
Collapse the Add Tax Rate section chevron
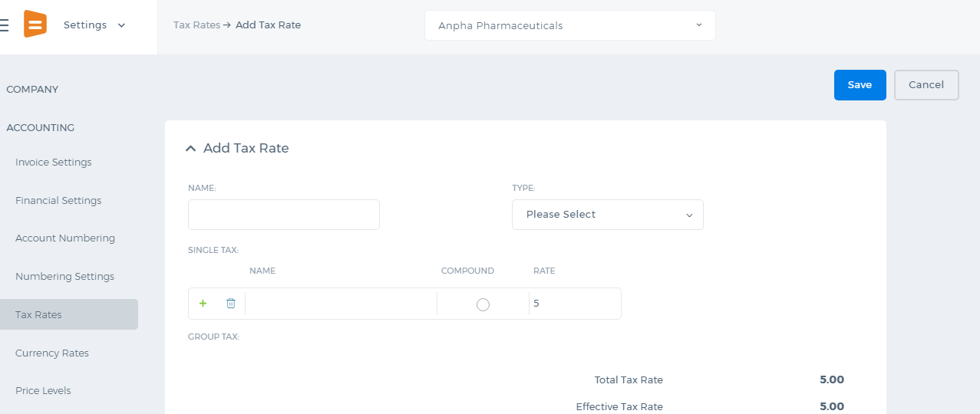pos(191,149)
